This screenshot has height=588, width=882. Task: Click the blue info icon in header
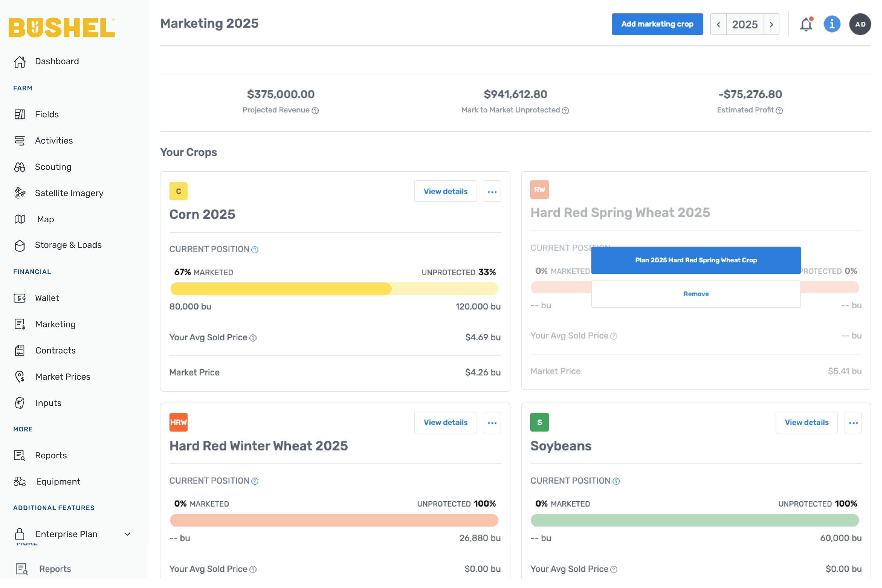tap(832, 24)
